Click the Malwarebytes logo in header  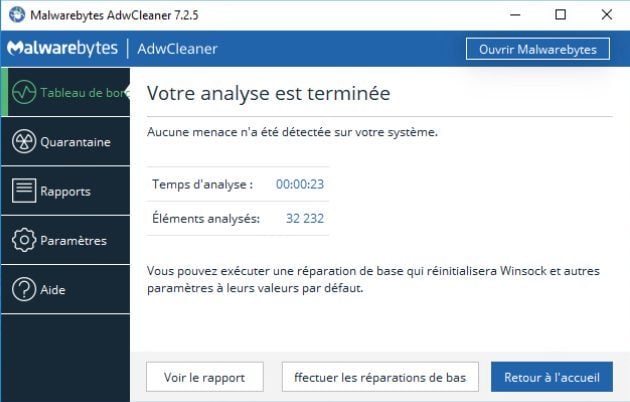tap(63, 49)
